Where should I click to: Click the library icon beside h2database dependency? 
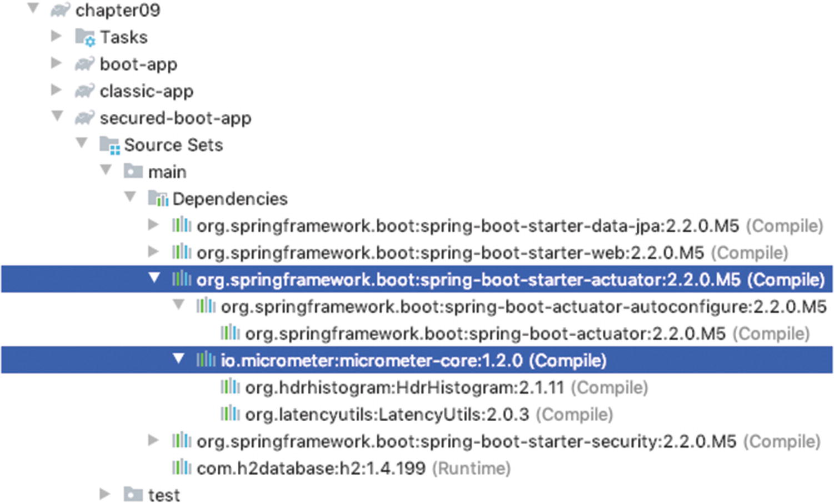tap(182, 467)
